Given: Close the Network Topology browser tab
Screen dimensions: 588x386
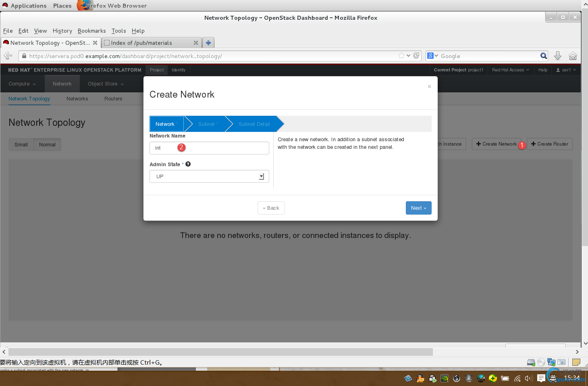Looking at the screenshot, I should [x=95, y=43].
